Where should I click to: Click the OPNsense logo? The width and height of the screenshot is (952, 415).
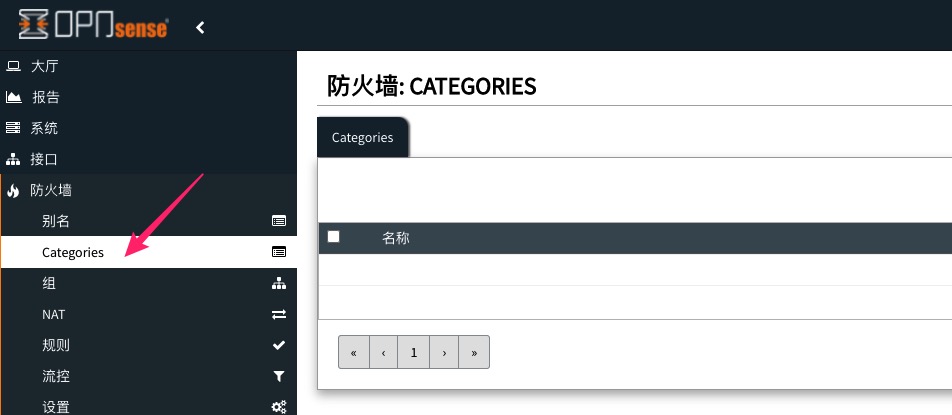tap(92, 25)
